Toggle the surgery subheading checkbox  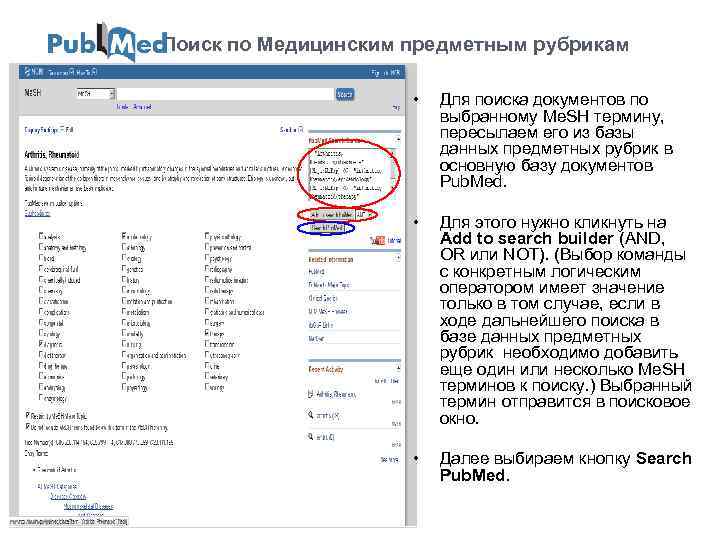tap(208, 323)
